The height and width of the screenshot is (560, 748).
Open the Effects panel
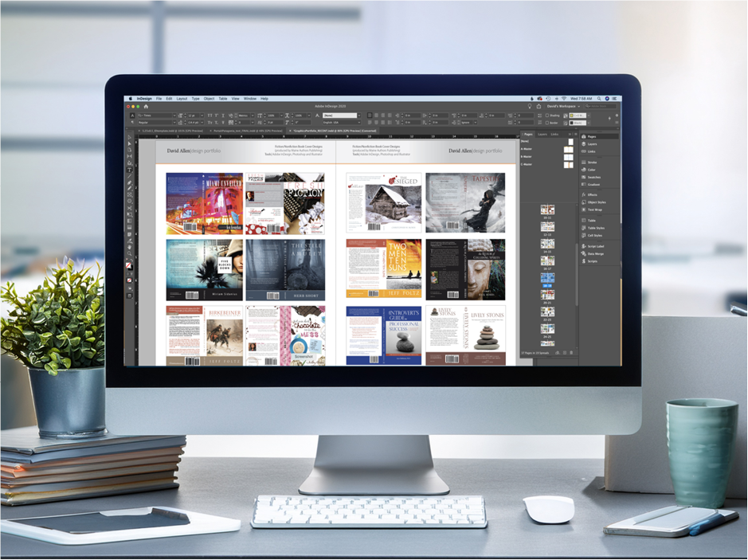pos(600,194)
